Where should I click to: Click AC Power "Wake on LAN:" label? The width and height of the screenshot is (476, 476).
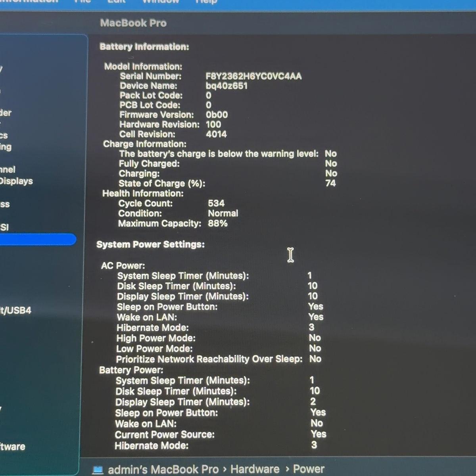coord(147,317)
